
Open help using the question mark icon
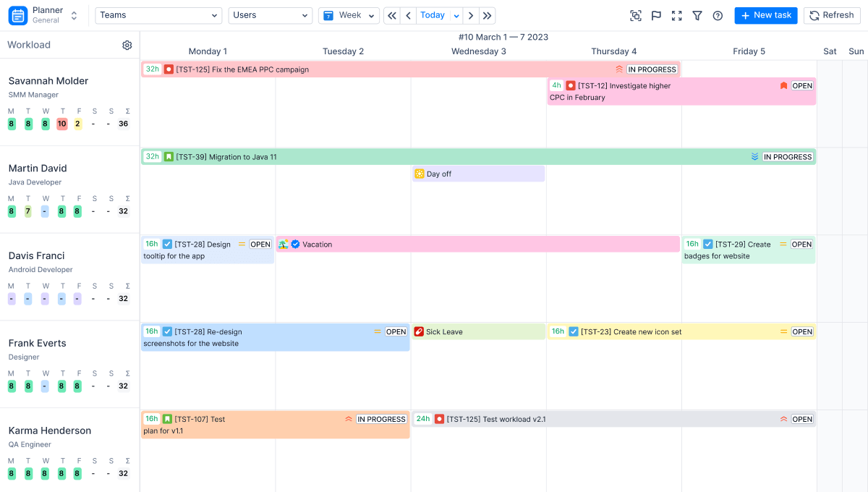point(718,15)
